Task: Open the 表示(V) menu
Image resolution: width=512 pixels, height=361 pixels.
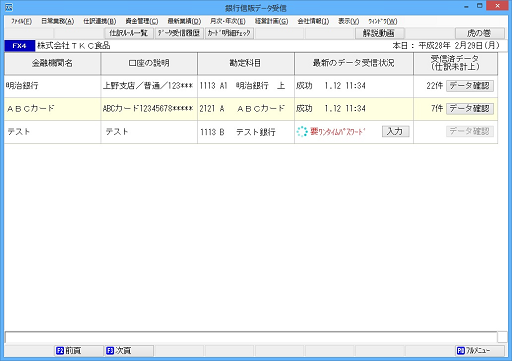Action: 348,21
